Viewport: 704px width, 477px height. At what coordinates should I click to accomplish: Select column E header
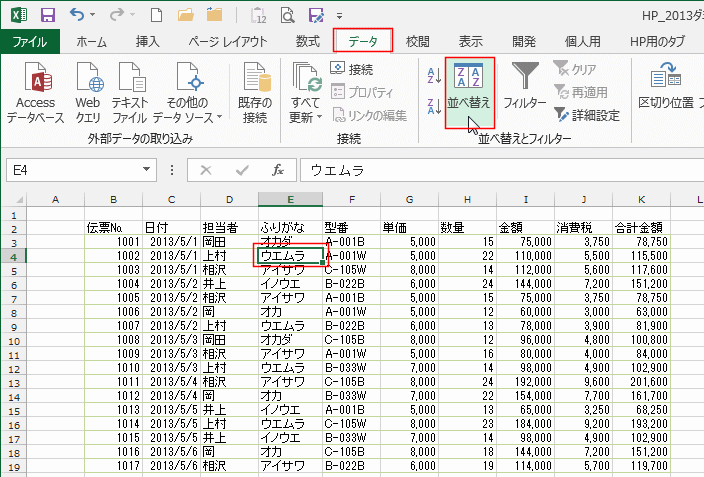pyautogui.click(x=290, y=200)
